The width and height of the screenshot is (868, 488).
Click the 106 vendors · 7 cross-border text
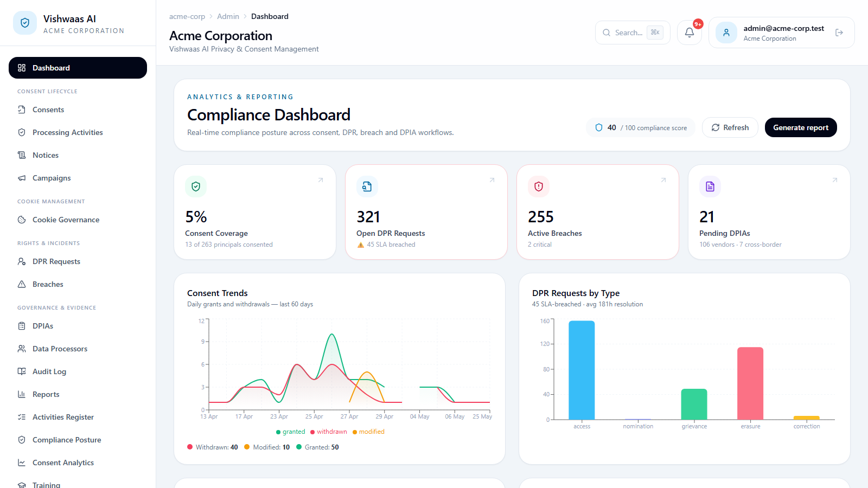741,245
